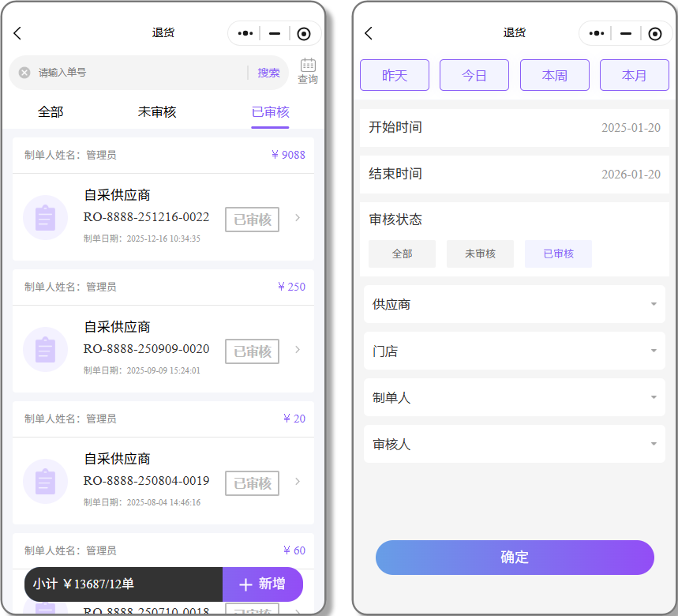Choose the 本周 quick date filter

(x=554, y=76)
